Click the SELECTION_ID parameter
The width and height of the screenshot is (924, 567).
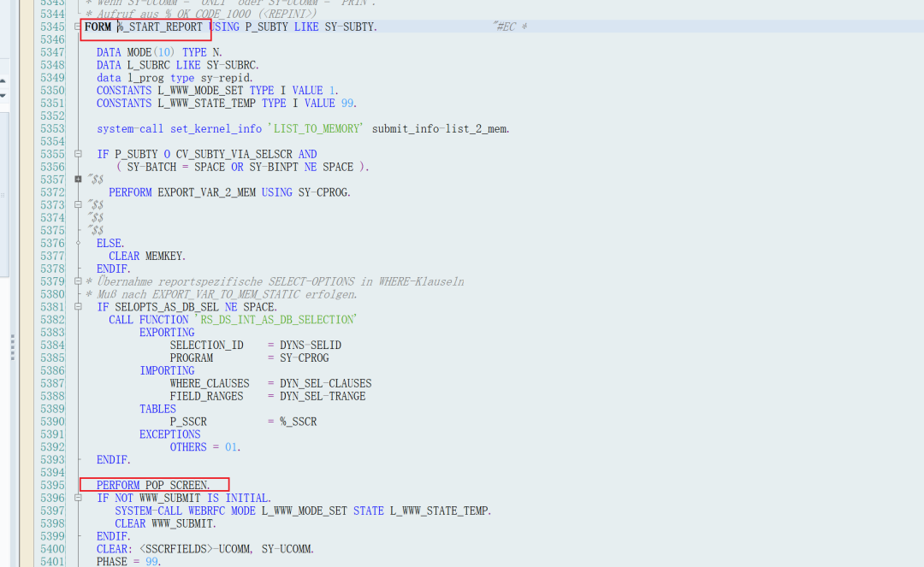coord(207,345)
